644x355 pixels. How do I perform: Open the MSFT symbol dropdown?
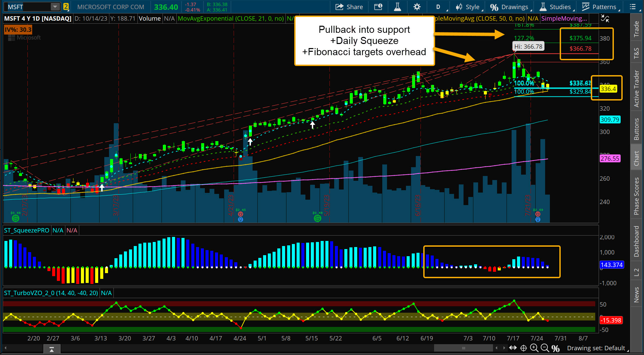pos(55,6)
